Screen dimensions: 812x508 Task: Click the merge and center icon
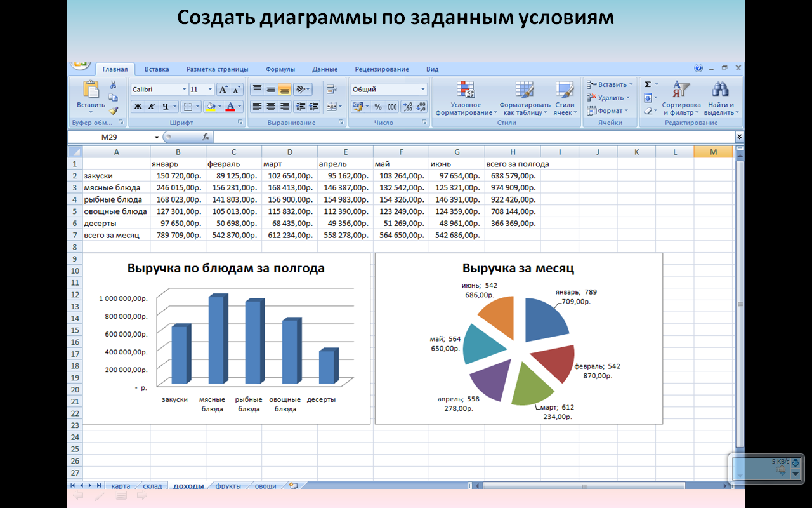[332, 107]
